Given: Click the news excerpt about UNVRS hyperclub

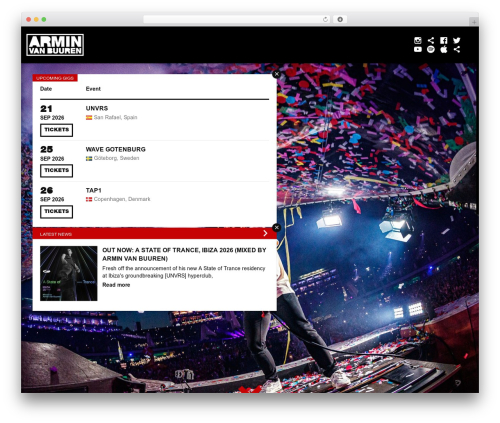Looking at the screenshot, I should [x=184, y=272].
